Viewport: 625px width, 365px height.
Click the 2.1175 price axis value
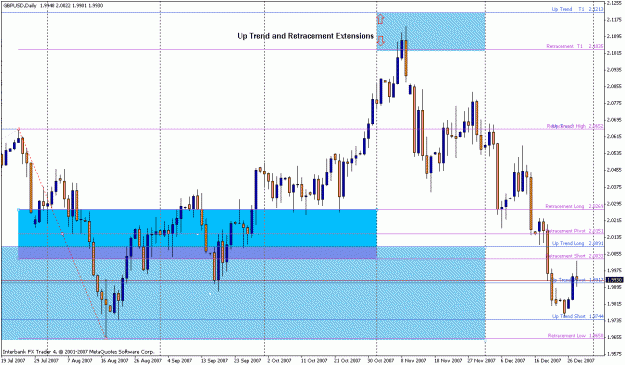pos(614,19)
